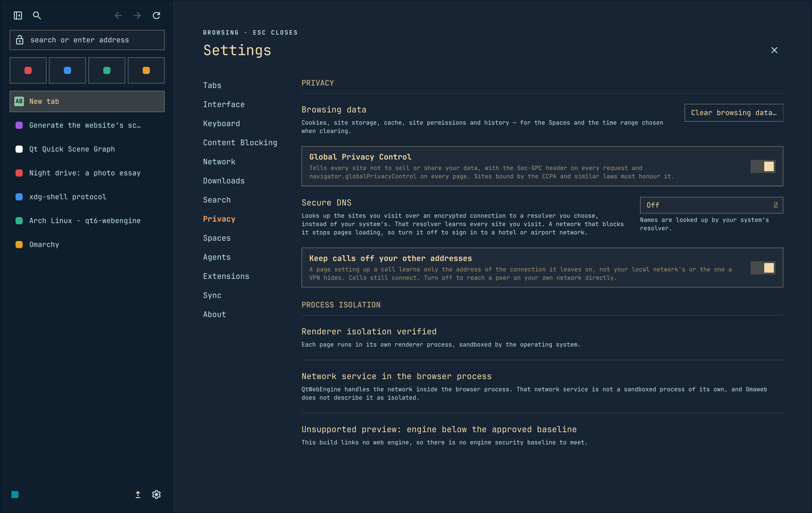This screenshot has width=812, height=513.
Task: Open the blue pinned tile
Action: (x=67, y=70)
